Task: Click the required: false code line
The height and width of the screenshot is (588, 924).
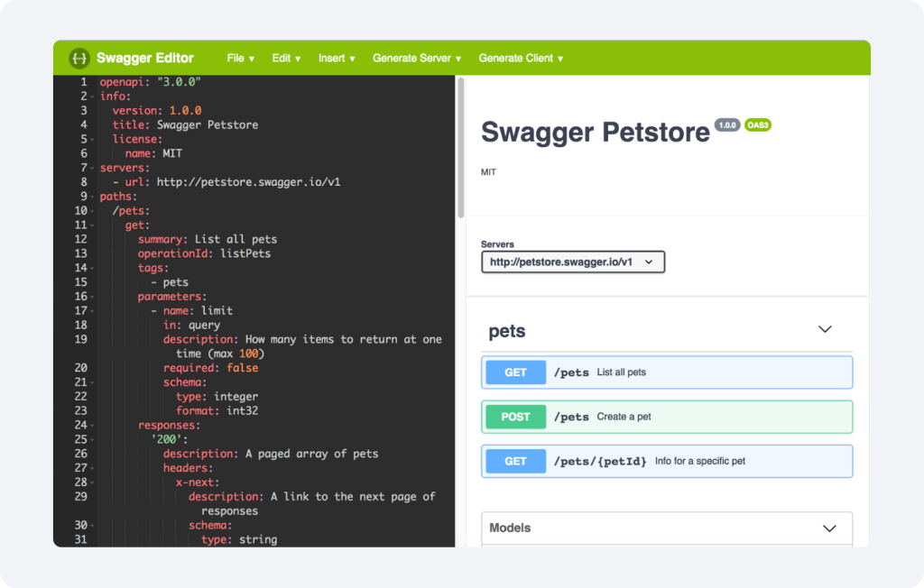Action: (210, 368)
